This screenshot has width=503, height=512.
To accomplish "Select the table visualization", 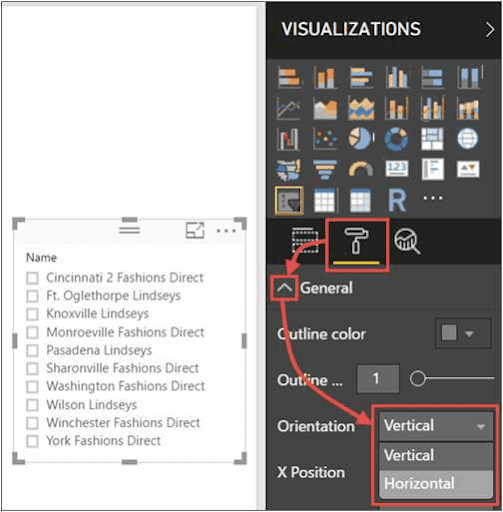I will 325,201.
